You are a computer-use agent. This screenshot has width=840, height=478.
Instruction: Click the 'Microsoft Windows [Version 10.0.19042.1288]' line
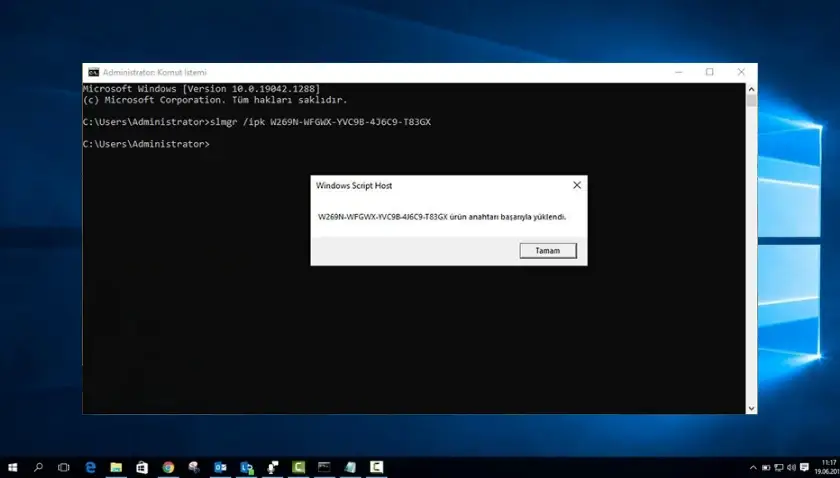201,89
